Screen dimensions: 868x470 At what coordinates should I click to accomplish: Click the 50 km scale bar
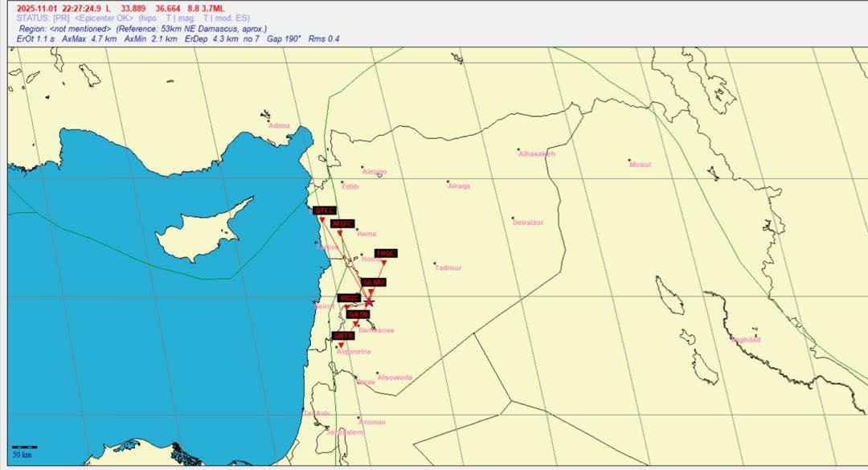(x=24, y=448)
